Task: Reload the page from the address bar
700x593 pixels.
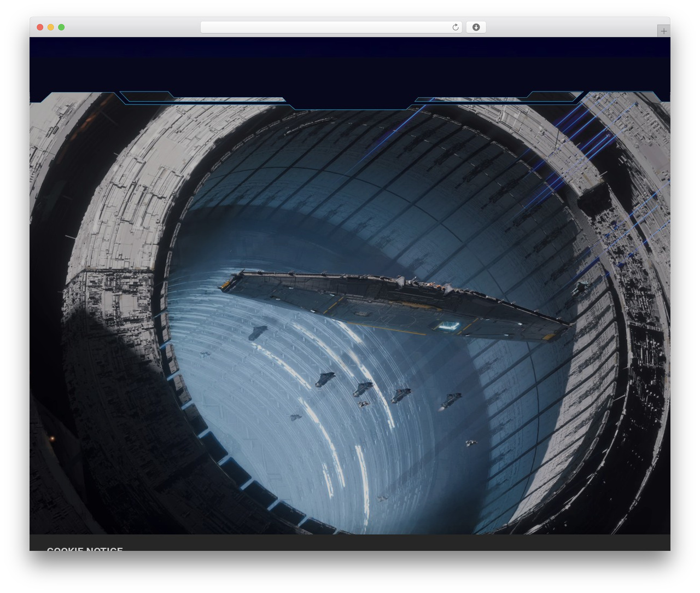Action: pos(456,27)
